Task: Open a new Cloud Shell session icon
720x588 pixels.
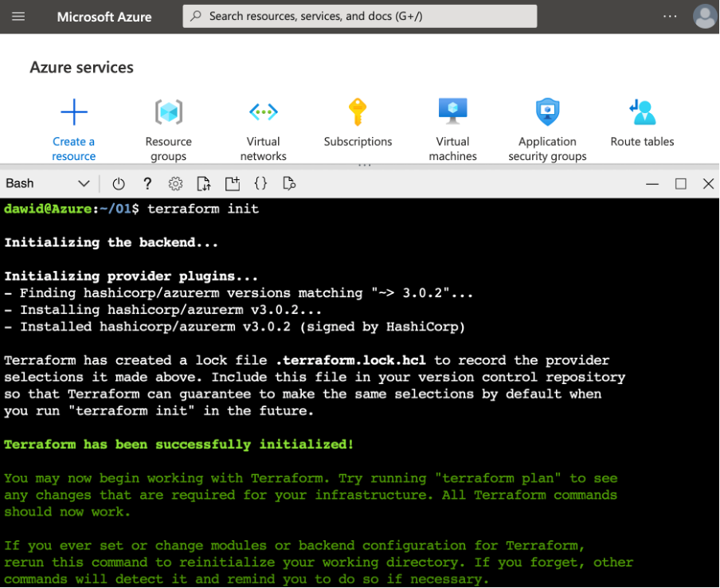Action: (x=233, y=183)
